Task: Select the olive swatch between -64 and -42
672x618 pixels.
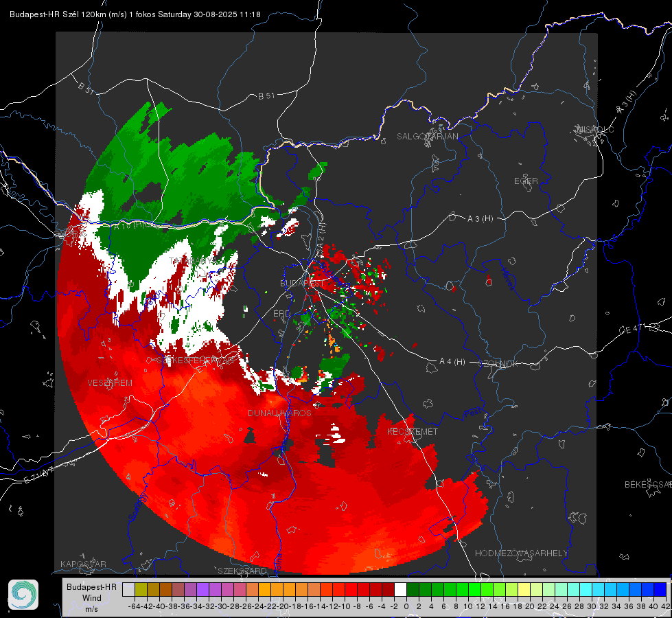Action: tap(141, 589)
